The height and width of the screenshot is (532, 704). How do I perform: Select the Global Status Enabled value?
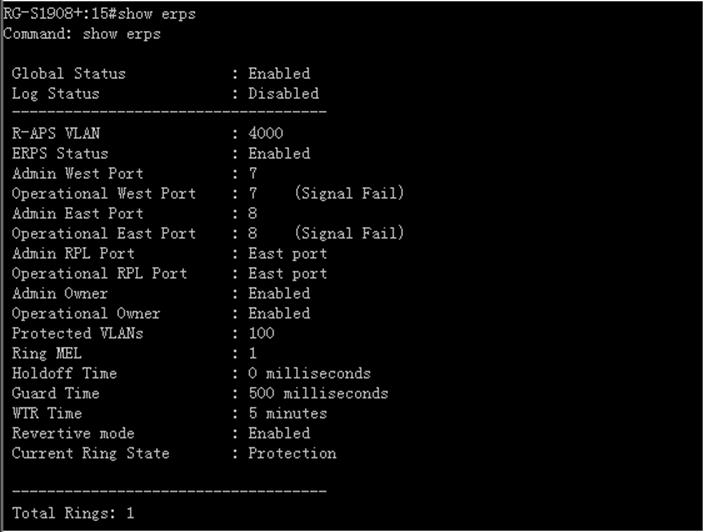[x=279, y=74]
